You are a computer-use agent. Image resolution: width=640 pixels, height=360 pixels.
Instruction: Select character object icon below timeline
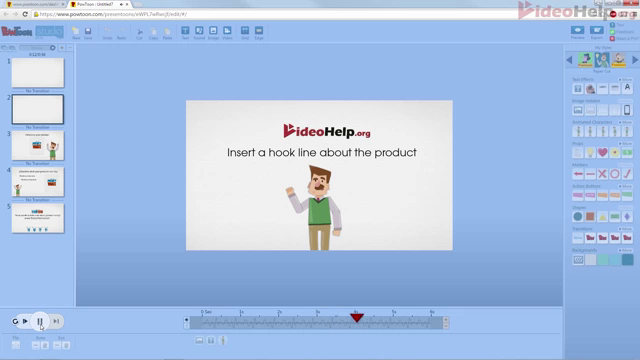[223, 340]
